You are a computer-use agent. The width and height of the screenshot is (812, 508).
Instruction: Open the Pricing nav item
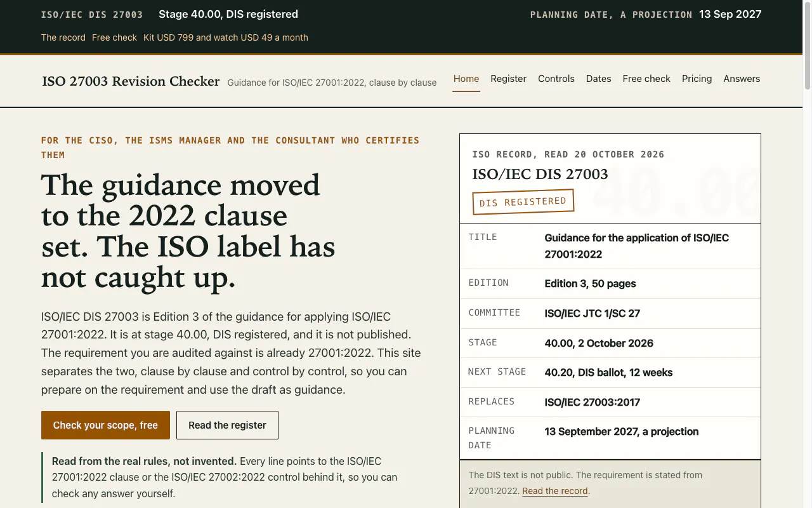click(697, 79)
